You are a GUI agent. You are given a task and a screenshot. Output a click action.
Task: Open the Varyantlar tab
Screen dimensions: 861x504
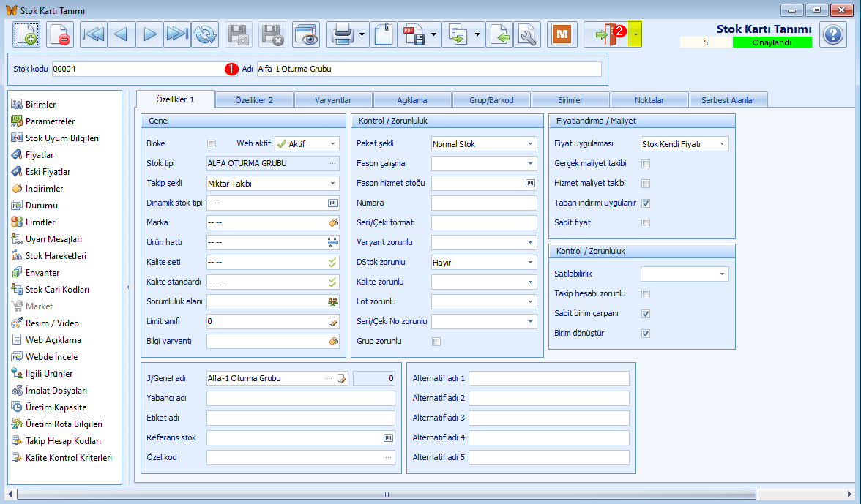pyautogui.click(x=333, y=99)
